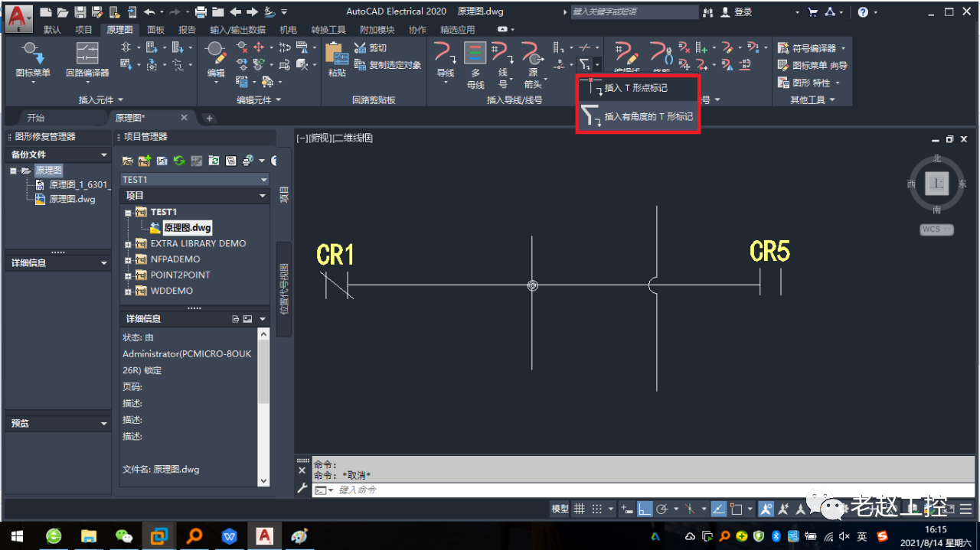Select 原理图_1_6301 backup file entry
980x550 pixels.
[80, 184]
